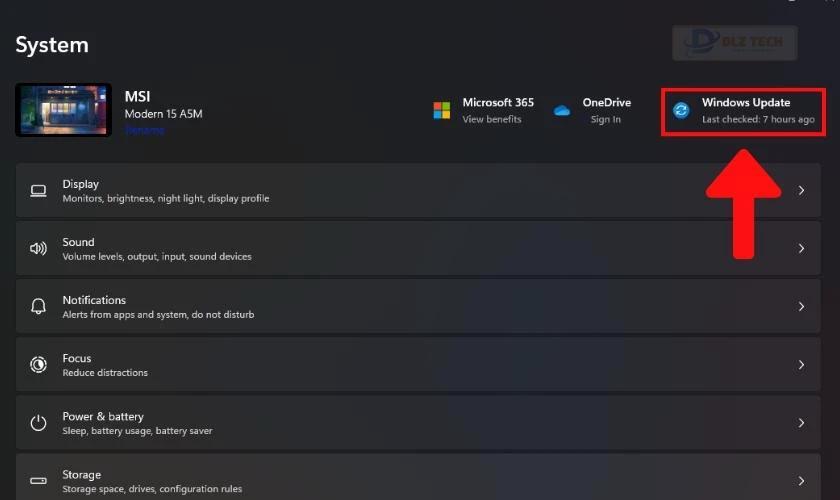Select the Display title text

tap(80, 184)
